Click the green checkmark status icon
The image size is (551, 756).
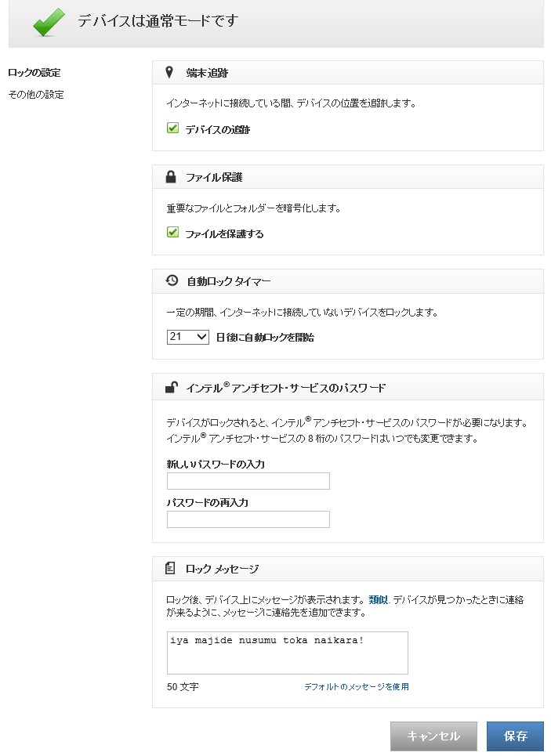49,23
